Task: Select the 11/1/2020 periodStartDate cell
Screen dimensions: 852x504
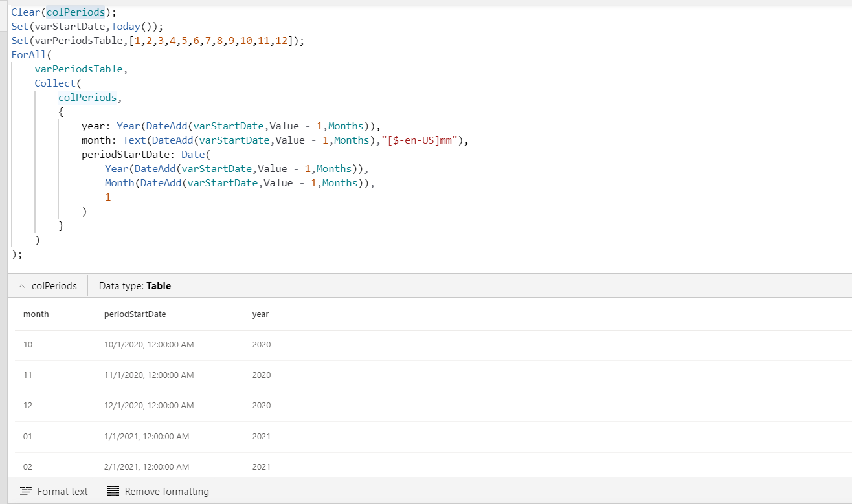Action: pyautogui.click(x=148, y=375)
